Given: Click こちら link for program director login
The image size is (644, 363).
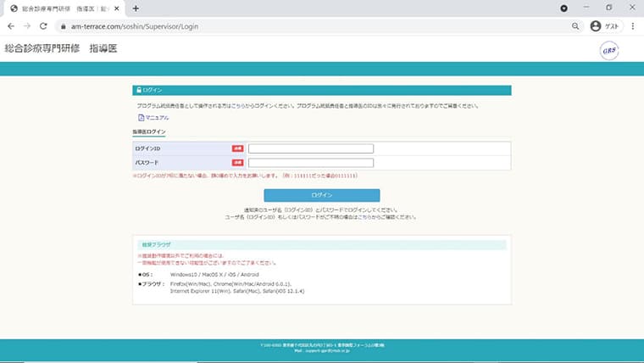Looking at the screenshot, I should (x=238, y=106).
